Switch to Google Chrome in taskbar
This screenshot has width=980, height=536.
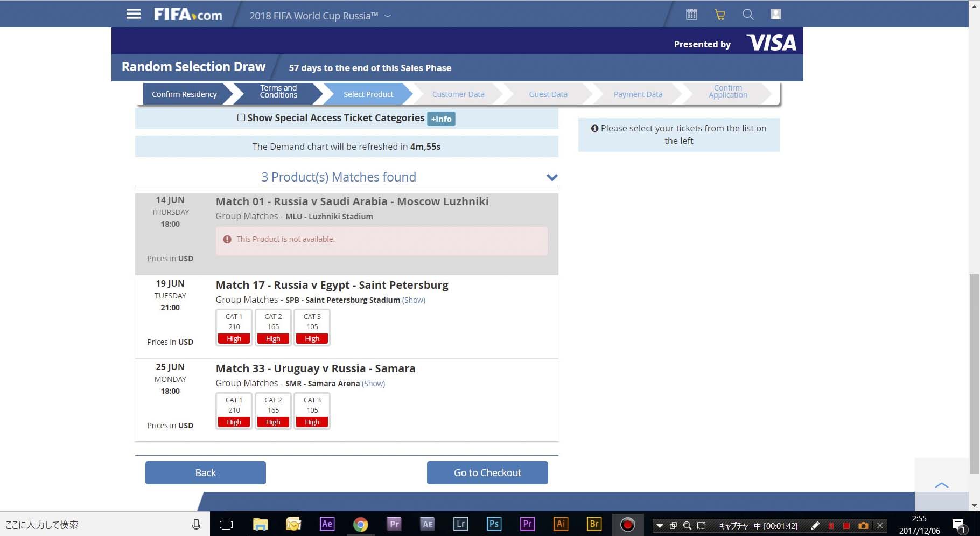(360, 525)
